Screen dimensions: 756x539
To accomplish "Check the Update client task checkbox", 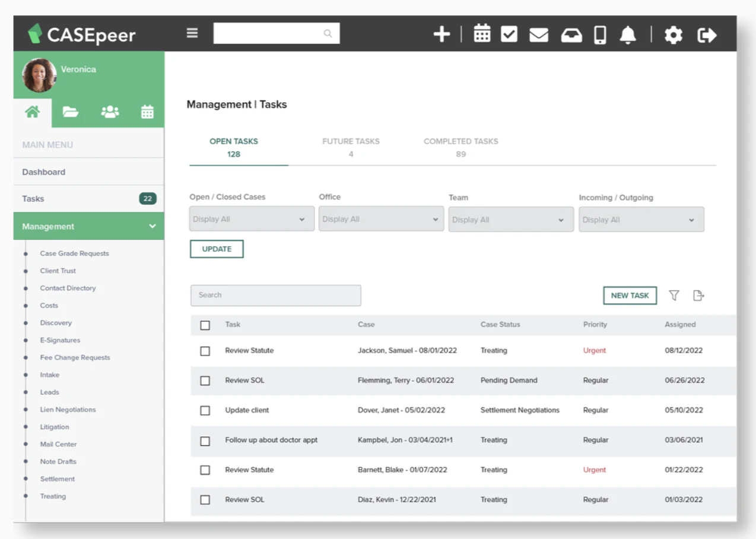I will (x=205, y=410).
